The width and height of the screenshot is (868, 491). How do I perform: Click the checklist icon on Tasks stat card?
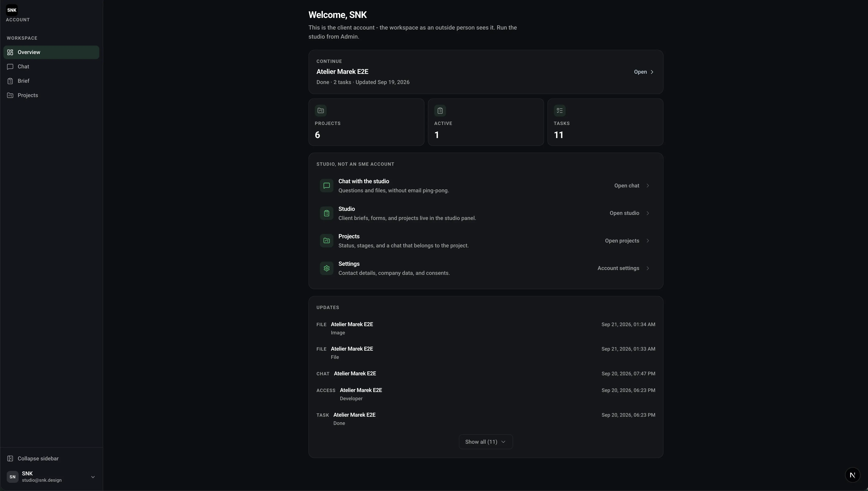560,111
